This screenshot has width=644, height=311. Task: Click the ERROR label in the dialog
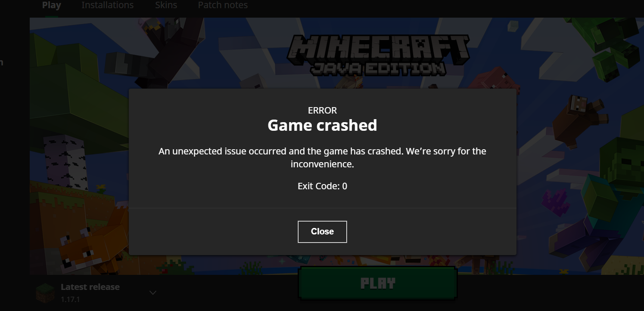pyautogui.click(x=322, y=111)
